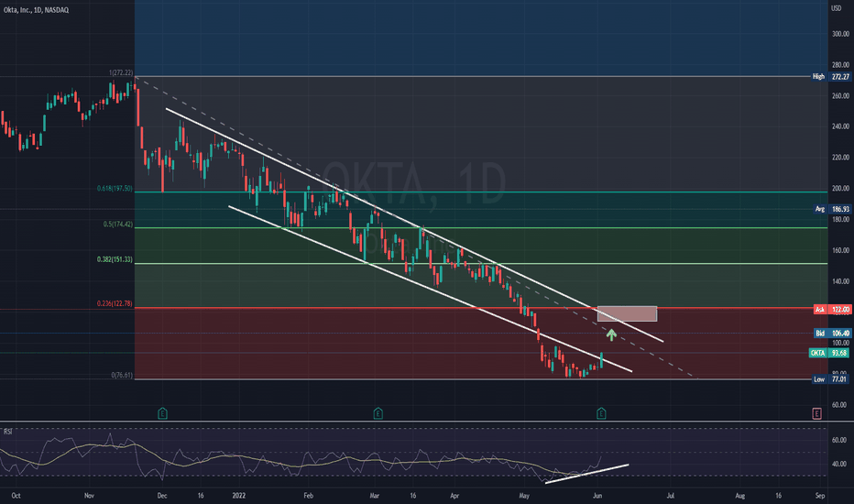Click the Bid 106.40 price label

pyautogui.click(x=832, y=334)
